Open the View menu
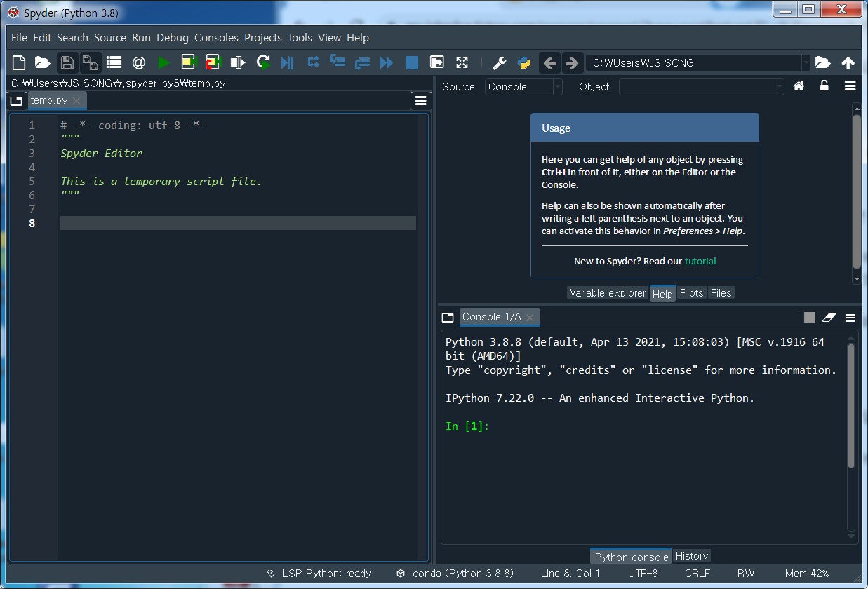This screenshot has width=868, height=589. (x=329, y=37)
